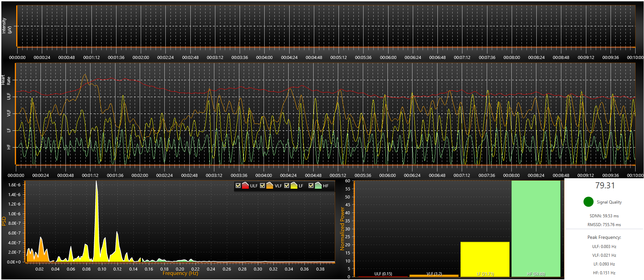Click the "ULF (0.15)" bar label
This screenshot has width=644, height=280.
click(x=383, y=274)
